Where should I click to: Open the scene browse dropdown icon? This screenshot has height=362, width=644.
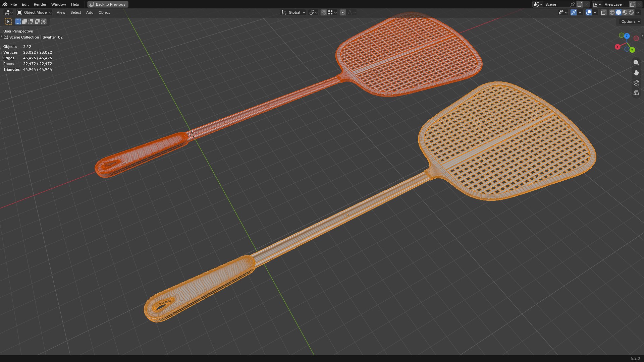pyautogui.click(x=538, y=4)
